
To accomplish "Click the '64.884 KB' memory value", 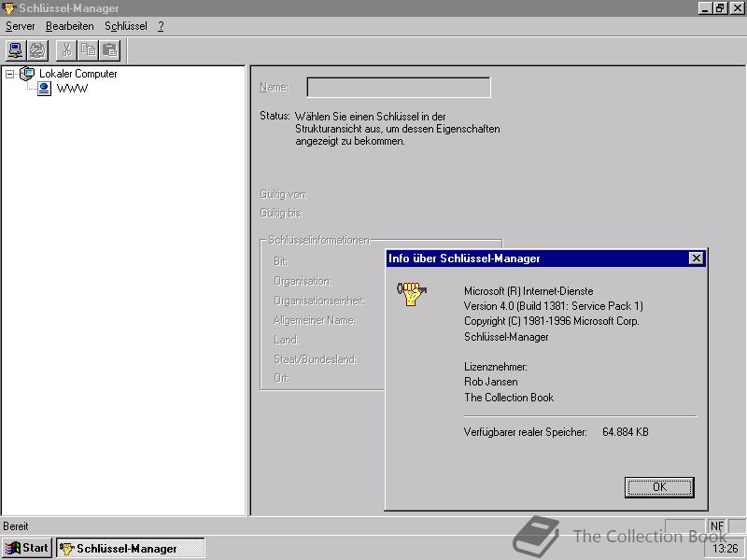I will tap(625, 432).
